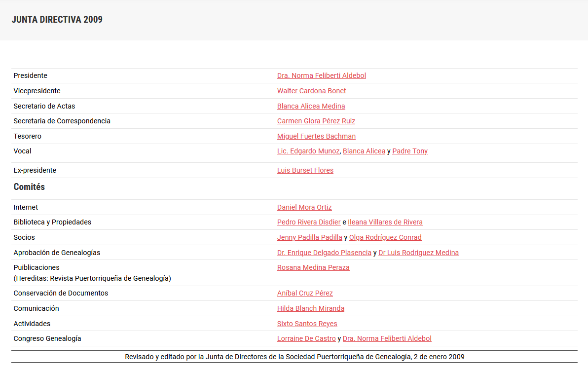Open Dr Luis Rodriguez Medina link
Image resolution: width=588 pixels, height=370 pixels.
(x=418, y=253)
